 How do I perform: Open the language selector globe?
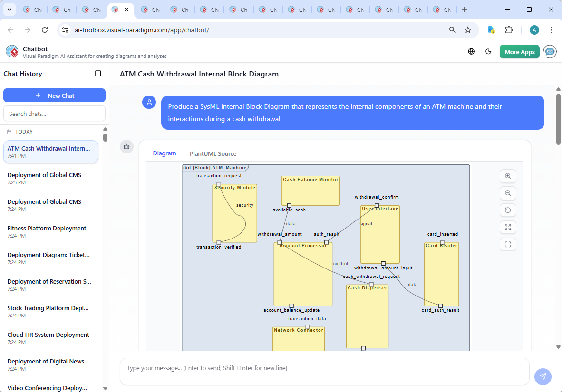pyautogui.click(x=471, y=51)
